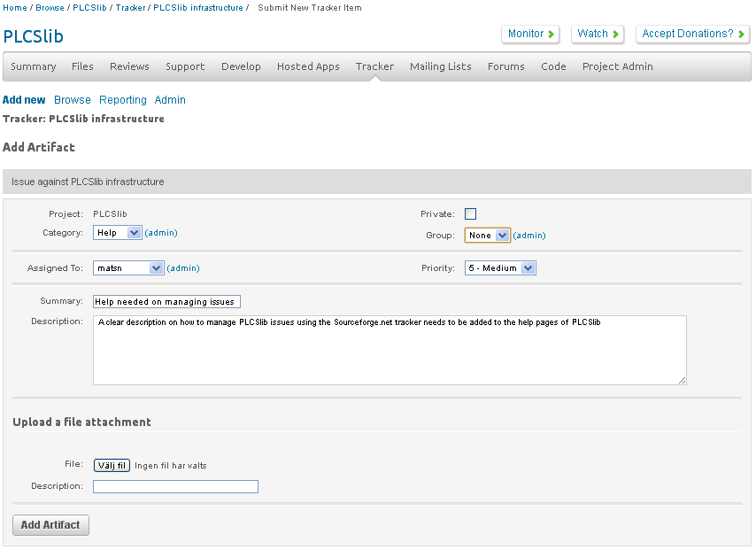756x550 pixels.
Task: Open the Reporting link
Action: 123,100
